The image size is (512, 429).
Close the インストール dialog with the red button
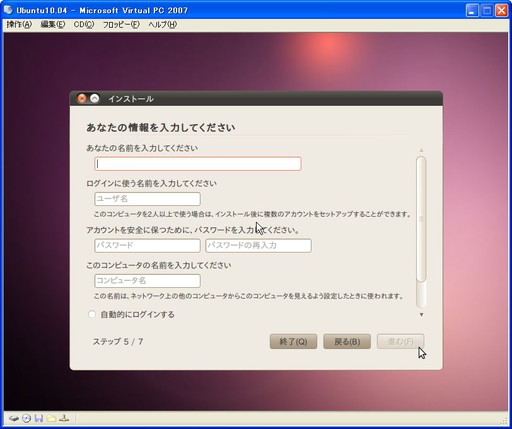click(82, 98)
